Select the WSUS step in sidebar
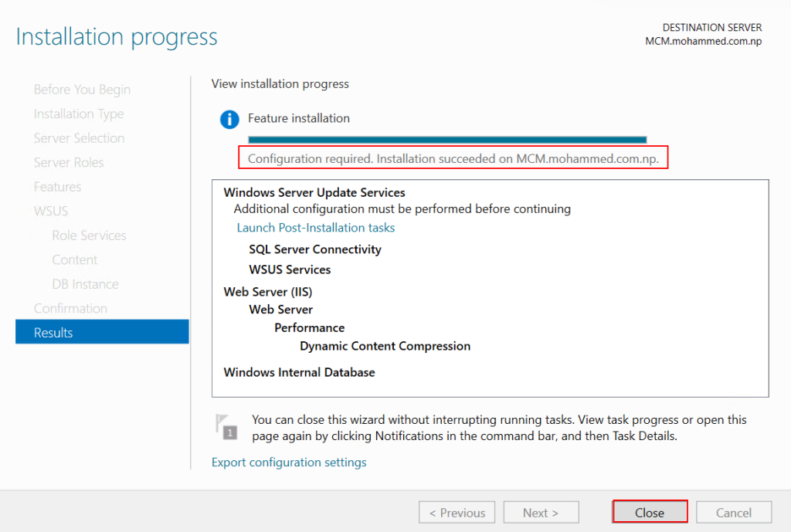791x532 pixels. 51,211
